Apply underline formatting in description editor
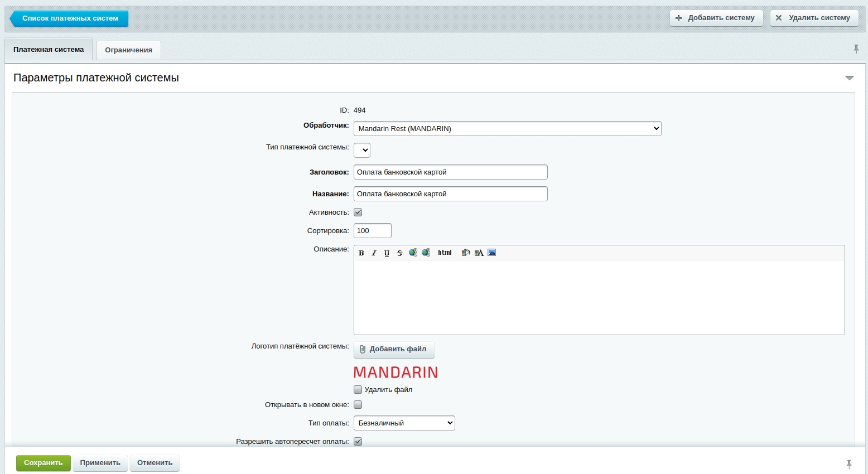The image size is (868, 474). pyautogui.click(x=387, y=253)
